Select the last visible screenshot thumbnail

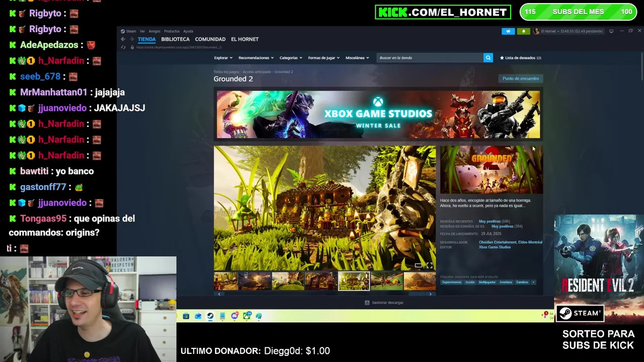420,281
